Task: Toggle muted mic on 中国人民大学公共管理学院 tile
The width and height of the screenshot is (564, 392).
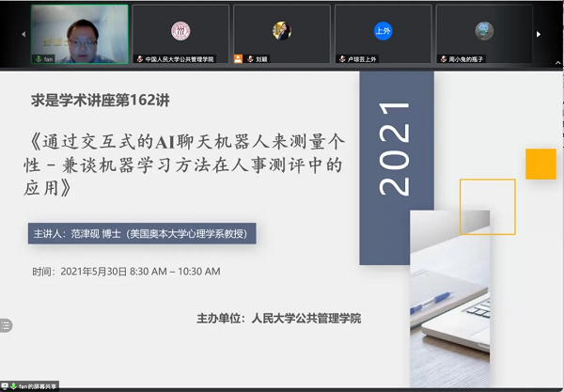Action: point(139,58)
